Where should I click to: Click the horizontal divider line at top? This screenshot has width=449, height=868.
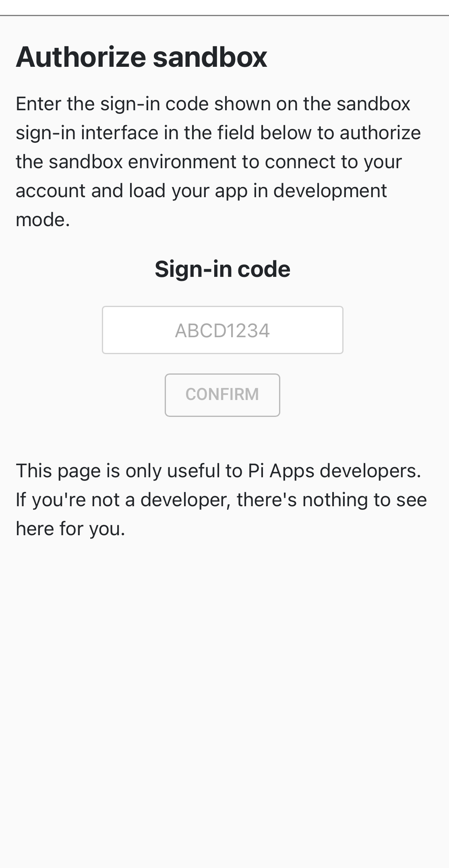224,15
